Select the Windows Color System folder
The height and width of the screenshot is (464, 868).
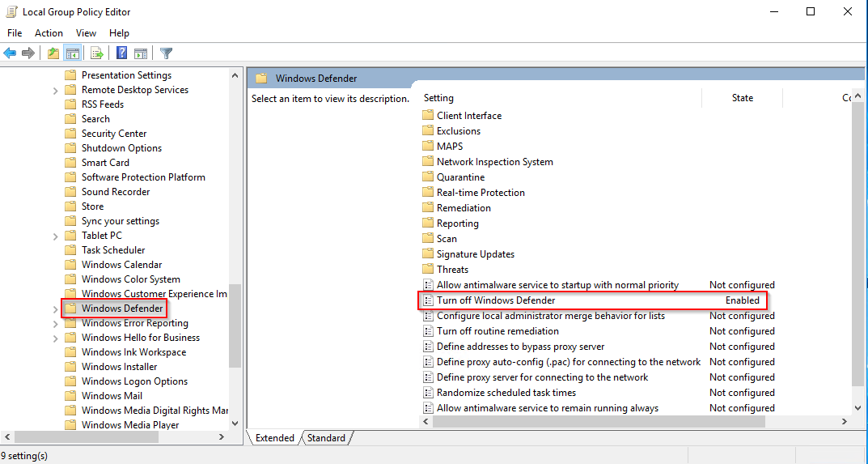pos(130,279)
